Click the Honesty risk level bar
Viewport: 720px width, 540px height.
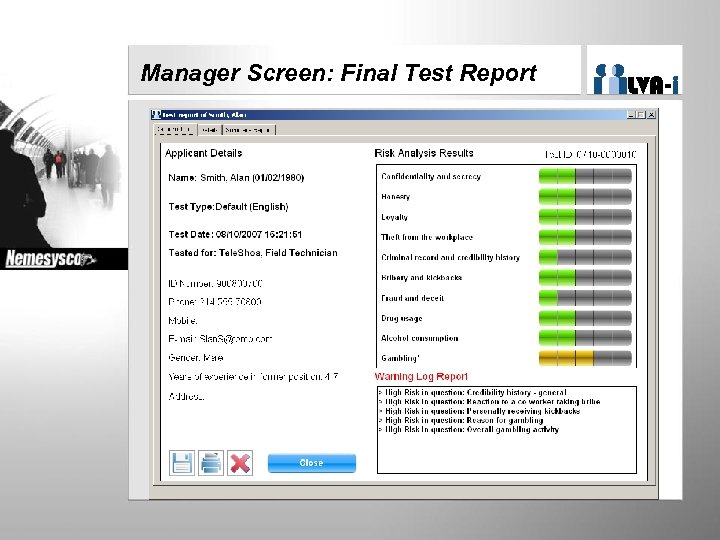[x=585, y=197]
